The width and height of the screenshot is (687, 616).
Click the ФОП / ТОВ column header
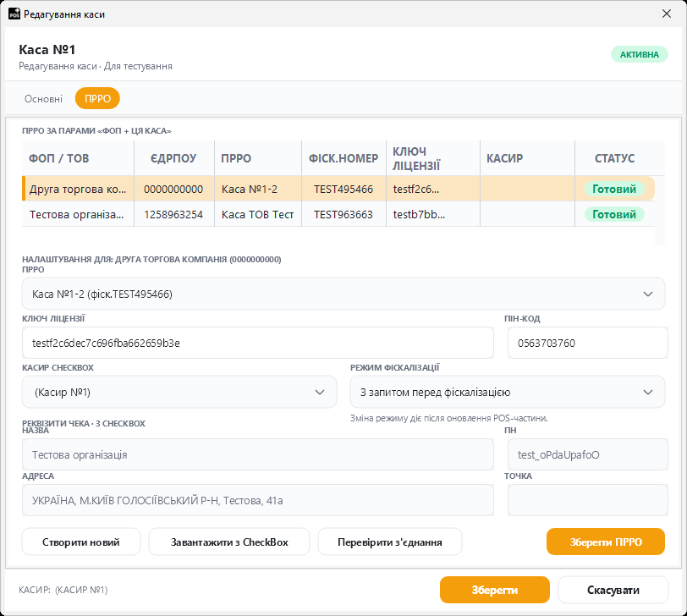coord(78,158)
